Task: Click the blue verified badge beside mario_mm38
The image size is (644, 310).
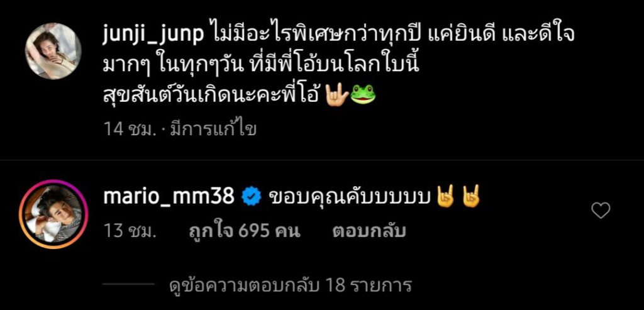Action: pyautogui.click(x=250, y=198)
